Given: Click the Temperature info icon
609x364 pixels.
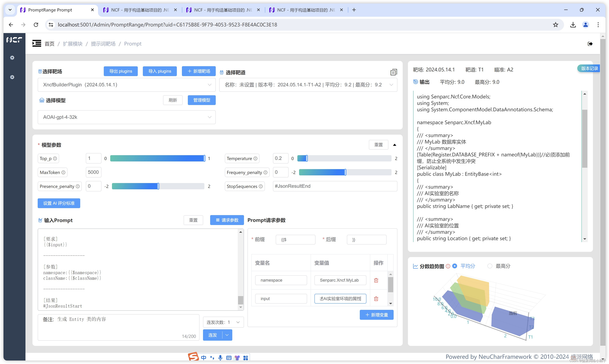Looking at the screenshot, I should pyautogui.click(x=255, y=158).
